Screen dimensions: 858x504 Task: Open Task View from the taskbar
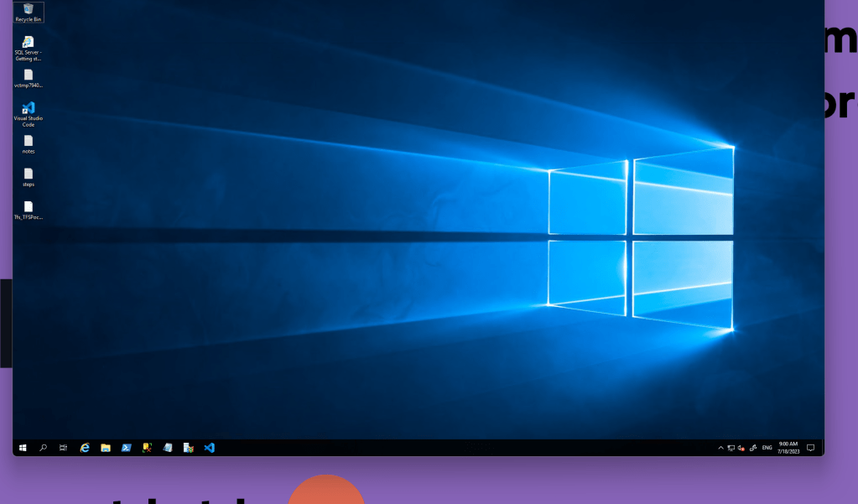coord(64,448)
